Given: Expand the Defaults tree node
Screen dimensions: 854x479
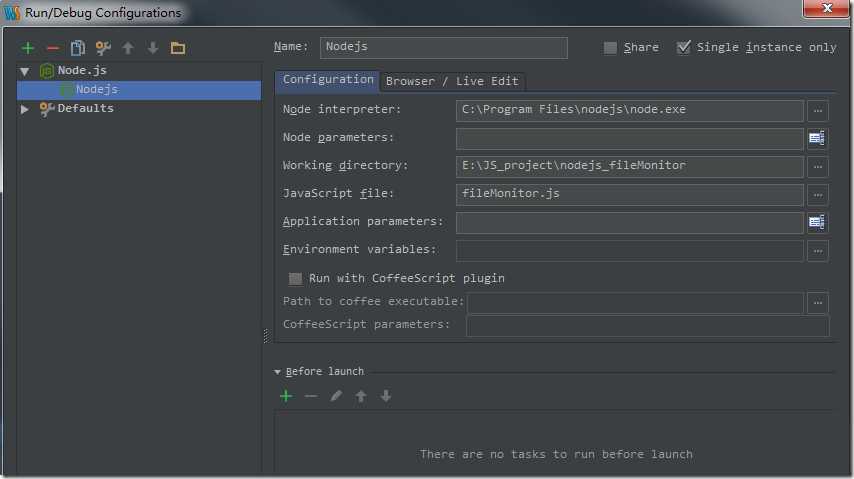Looking at the screenshot, I should click(25, 109).
